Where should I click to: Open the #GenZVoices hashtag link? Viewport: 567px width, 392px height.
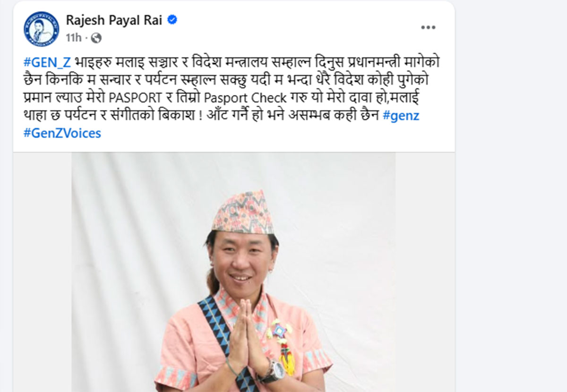pos(62,133)
